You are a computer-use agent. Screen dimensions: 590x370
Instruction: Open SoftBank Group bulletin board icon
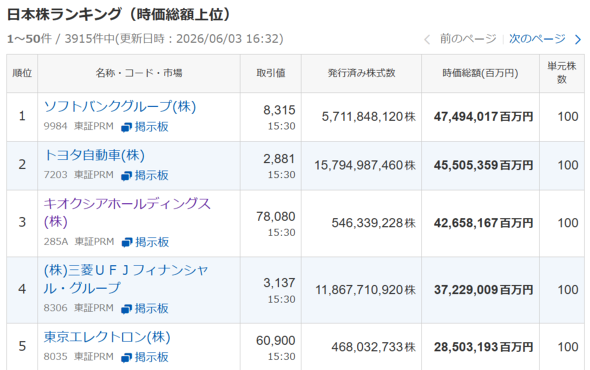(126, 127)
